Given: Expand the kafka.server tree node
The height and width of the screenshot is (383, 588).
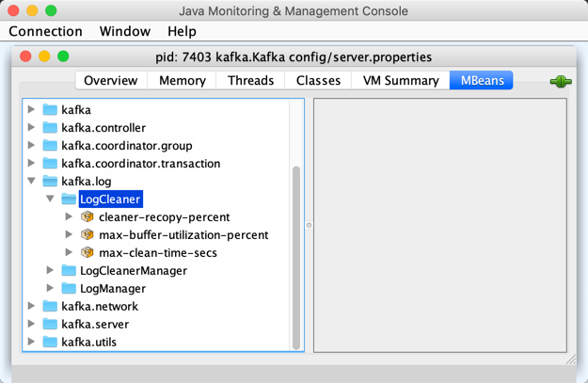Looking at the screenshot, I should click(x=32, y=325).
